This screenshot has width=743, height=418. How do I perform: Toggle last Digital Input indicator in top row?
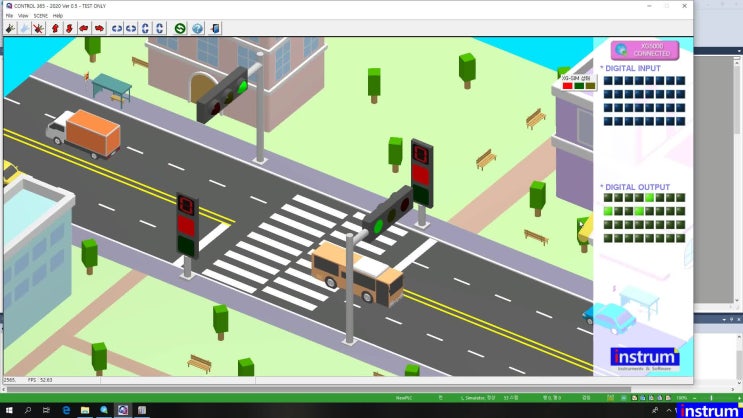coord(680,81)
